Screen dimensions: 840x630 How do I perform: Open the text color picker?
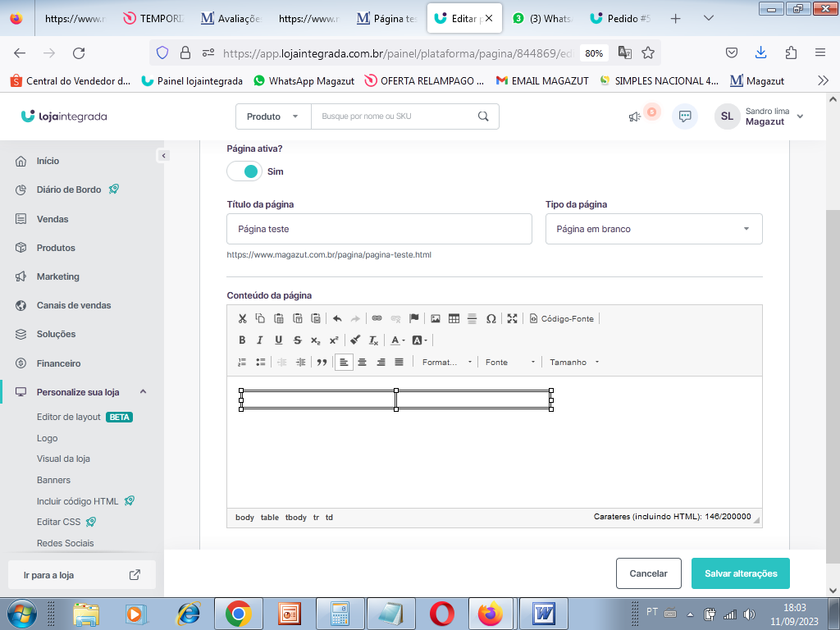point(397,340)
